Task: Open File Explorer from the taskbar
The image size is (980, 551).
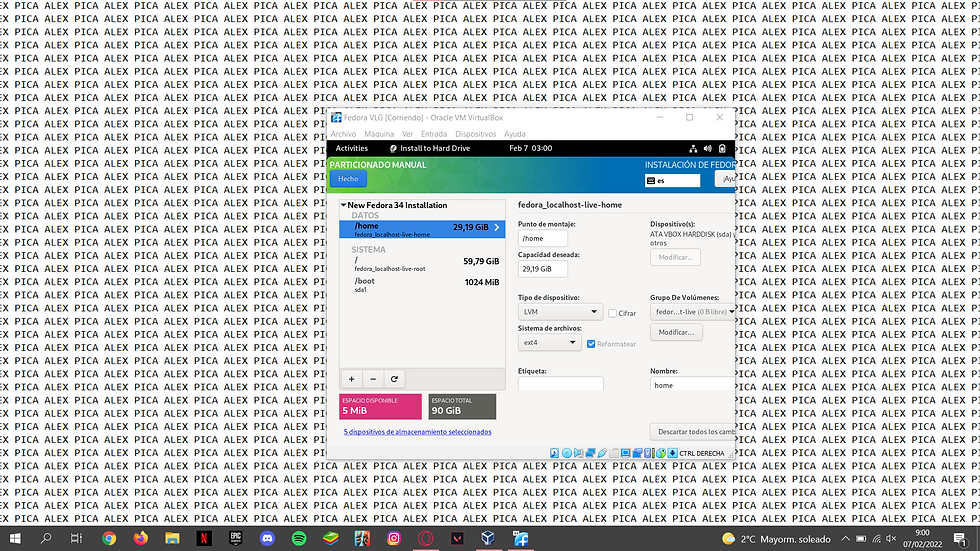Action: click(x=172, y=539)
